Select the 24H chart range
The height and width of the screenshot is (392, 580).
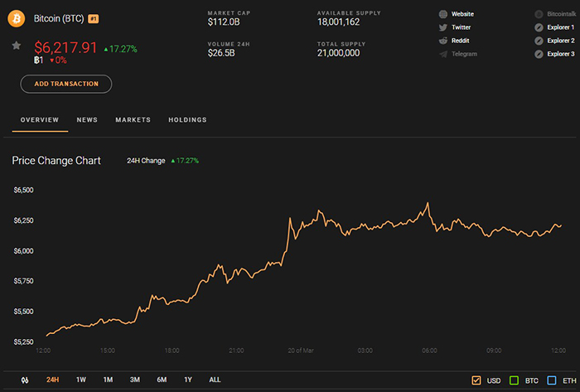(52, 380)
